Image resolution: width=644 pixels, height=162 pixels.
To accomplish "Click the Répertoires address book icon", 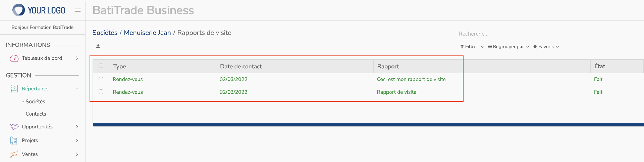I will 14,89.
